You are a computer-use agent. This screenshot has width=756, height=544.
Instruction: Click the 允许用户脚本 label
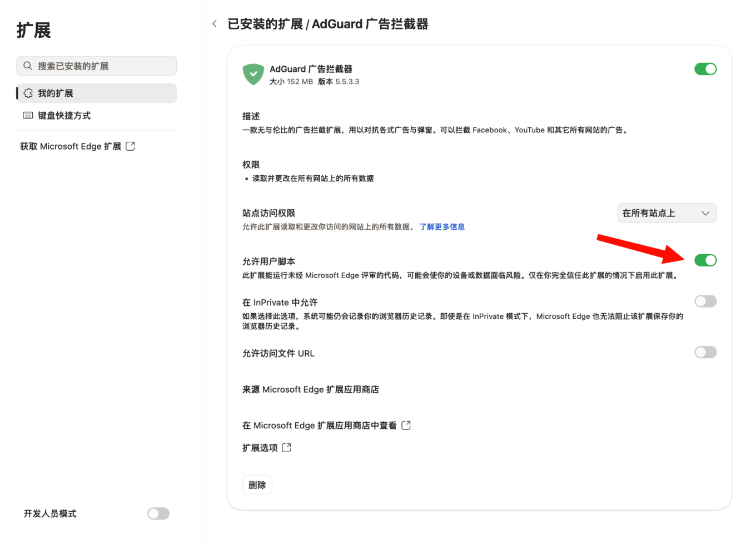(x=268, y=261)
